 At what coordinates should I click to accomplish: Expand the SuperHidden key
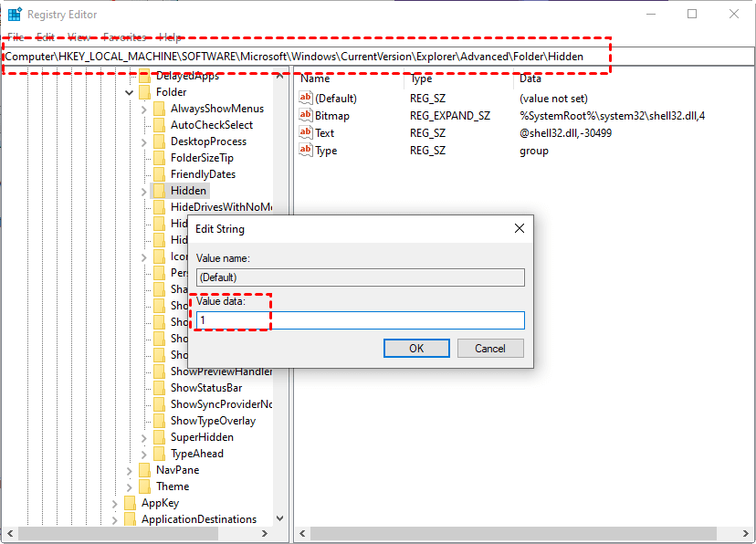coord(143,437)
